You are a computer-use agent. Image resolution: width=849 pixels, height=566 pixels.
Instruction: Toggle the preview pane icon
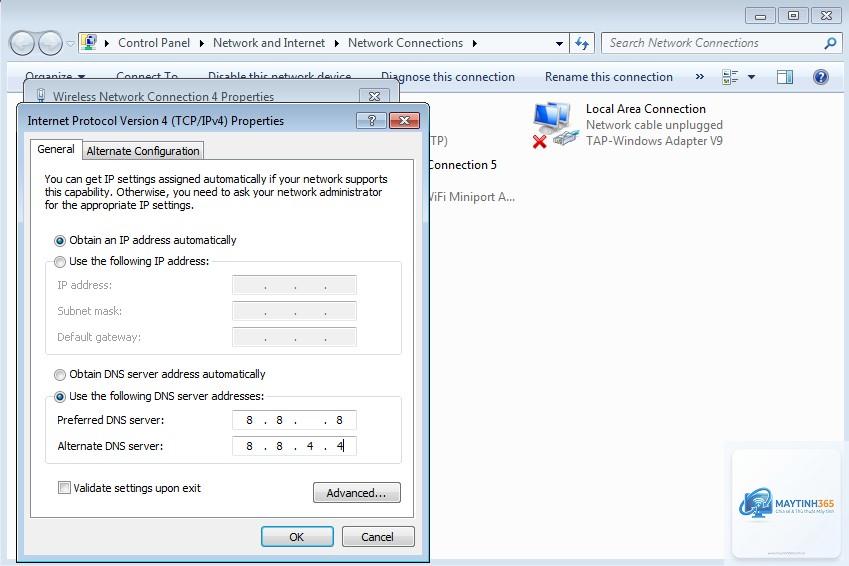coord(785,77)
